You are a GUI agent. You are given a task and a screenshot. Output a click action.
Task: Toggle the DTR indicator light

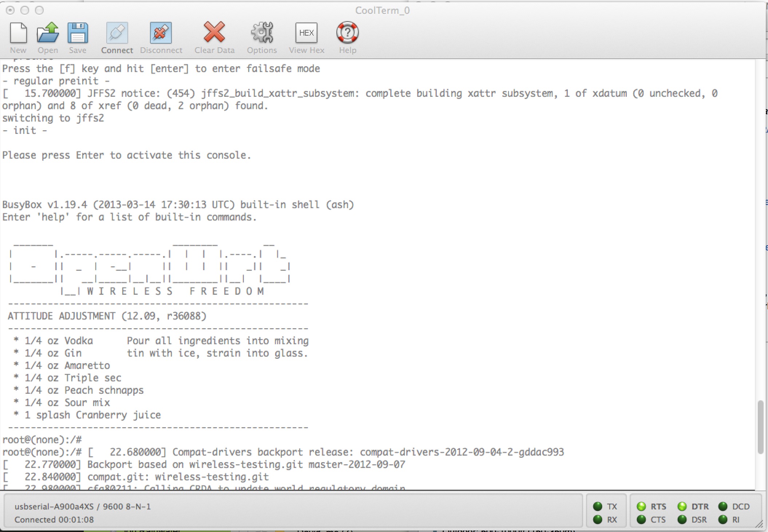tap(682, 507)
